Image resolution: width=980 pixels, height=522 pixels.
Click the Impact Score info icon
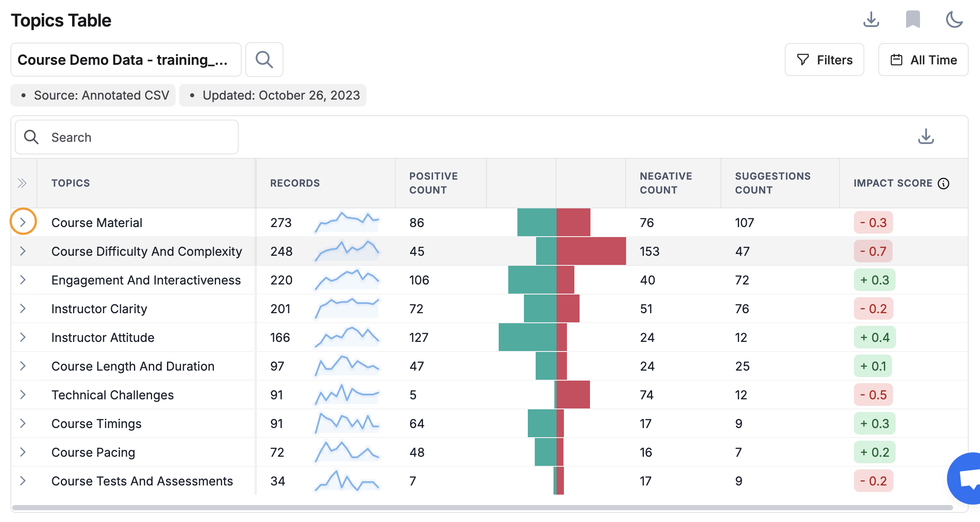tap(943, 184)
